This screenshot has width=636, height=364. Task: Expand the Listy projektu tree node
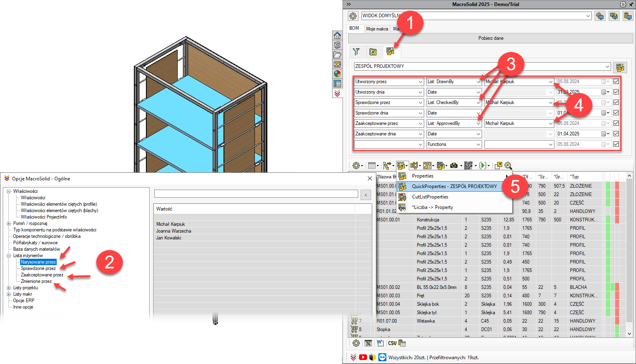coord(9,288)
